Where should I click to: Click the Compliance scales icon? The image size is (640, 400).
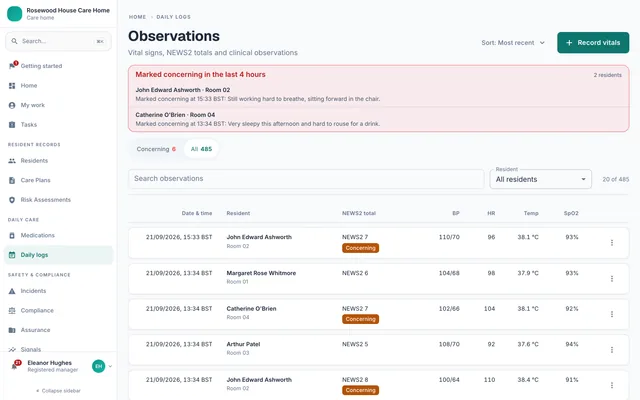point(12,311)
